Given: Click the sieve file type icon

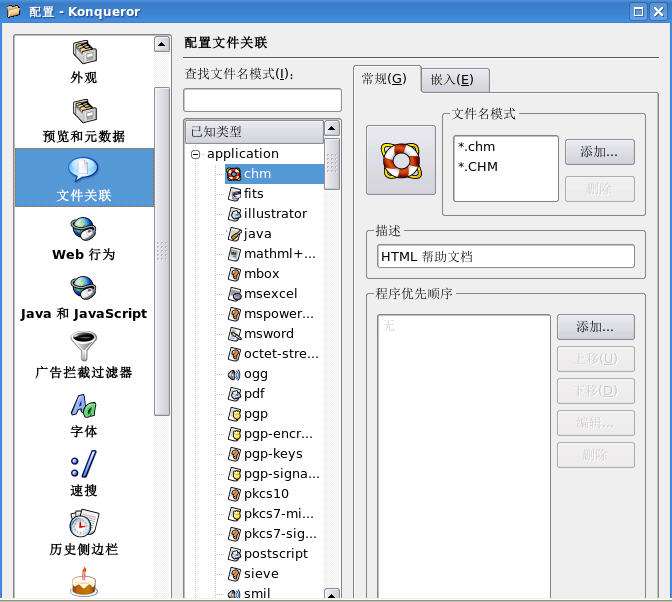Looking at the screenshot, I should 234,574.
